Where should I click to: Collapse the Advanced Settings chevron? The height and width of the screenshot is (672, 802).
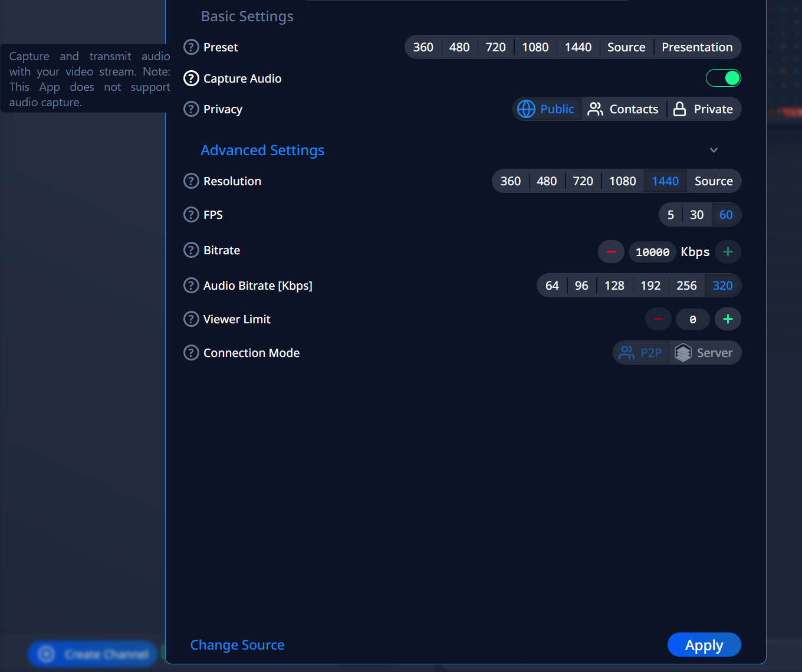(714, 150)
